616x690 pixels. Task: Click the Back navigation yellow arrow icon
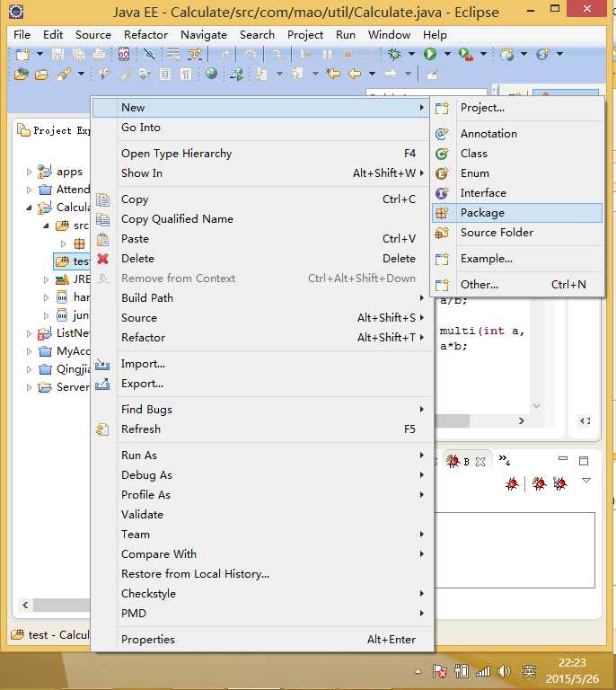(x=355, y=74)
